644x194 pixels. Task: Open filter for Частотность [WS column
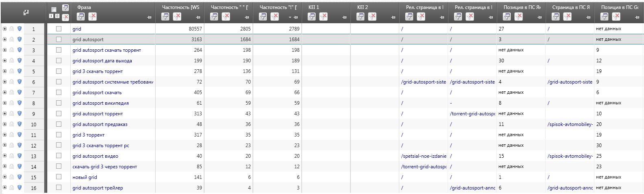(165, 16)
